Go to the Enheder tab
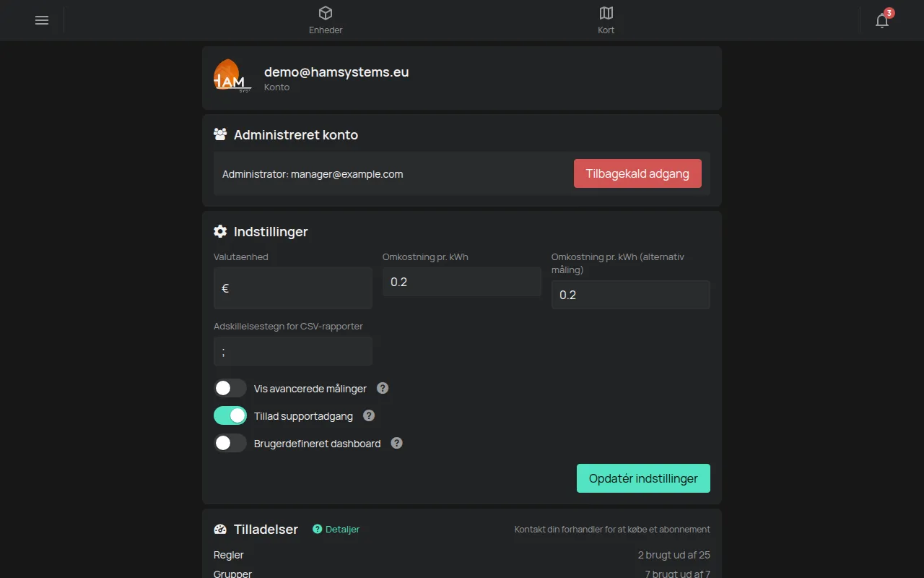This screenshot has width=924, height=578. (326, 20)
